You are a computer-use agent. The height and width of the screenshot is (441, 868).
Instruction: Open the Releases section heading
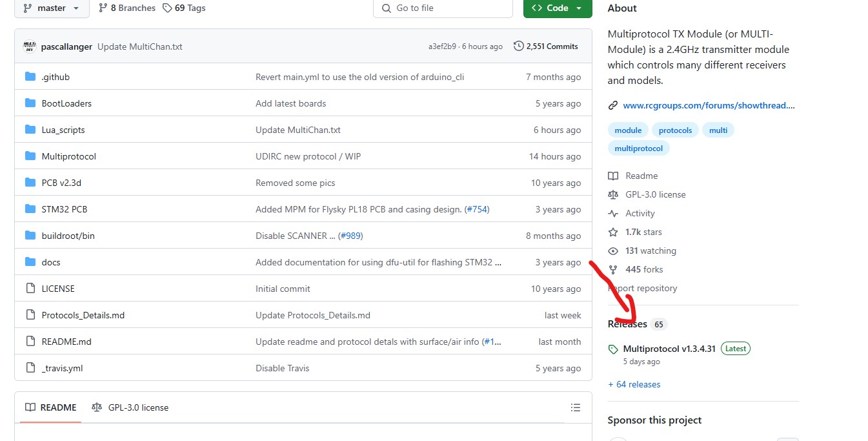click(x=627, y=324)
